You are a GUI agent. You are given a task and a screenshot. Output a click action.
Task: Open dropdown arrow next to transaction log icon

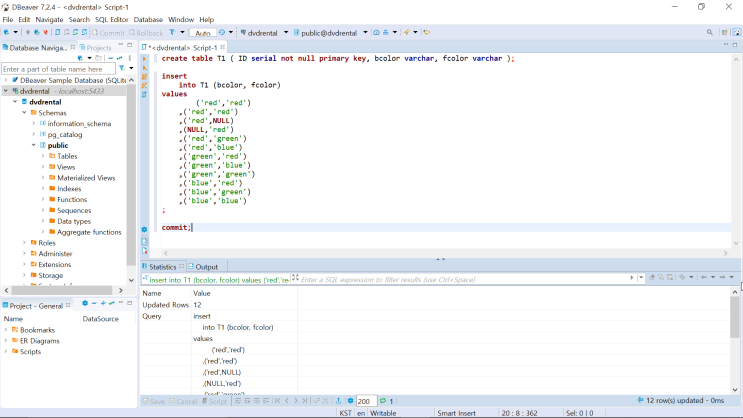[231, 33]
